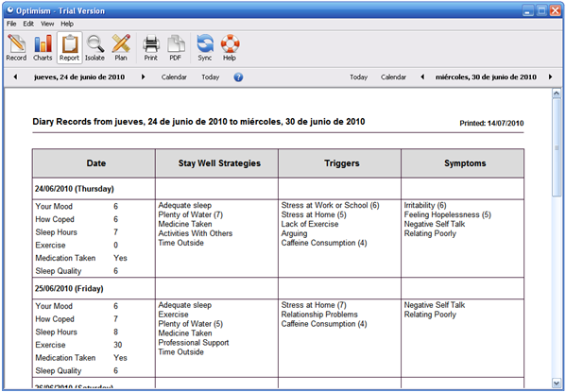The height and width of the screenshot is (392, 566).
Task: Click 'Stress at Work or School (6)'
Action: tap(331, 205)
